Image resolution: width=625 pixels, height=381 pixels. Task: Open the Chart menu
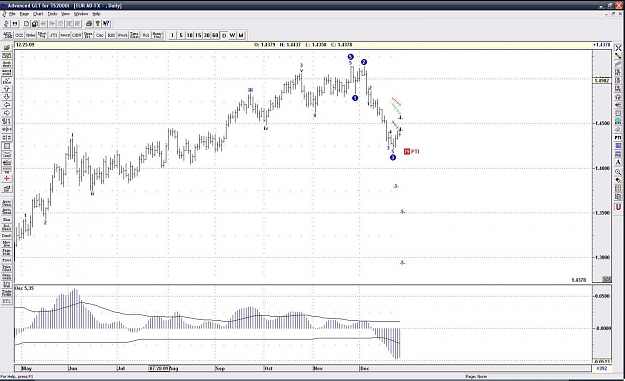click(38, 14)
